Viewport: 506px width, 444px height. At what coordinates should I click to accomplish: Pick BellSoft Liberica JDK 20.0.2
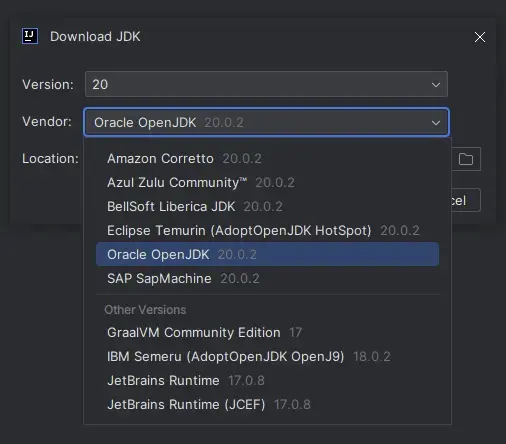(x=267, y=207)
